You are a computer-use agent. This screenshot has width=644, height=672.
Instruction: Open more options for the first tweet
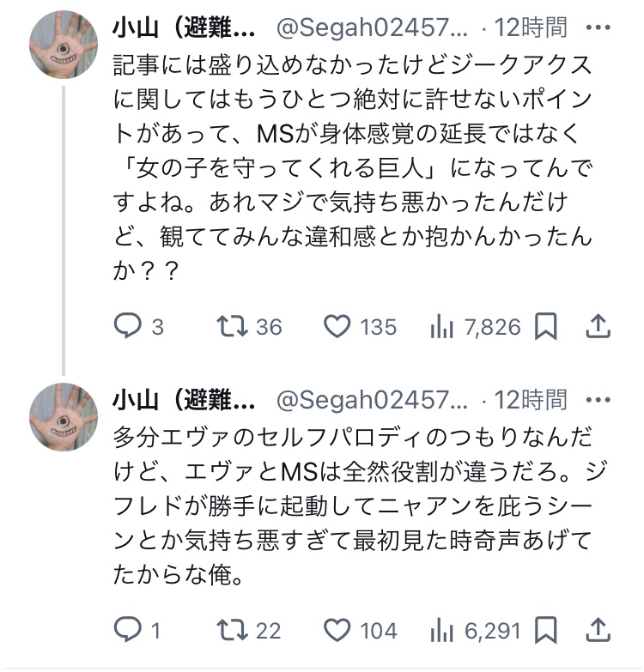pyautogui.click(x=598, y=27)
